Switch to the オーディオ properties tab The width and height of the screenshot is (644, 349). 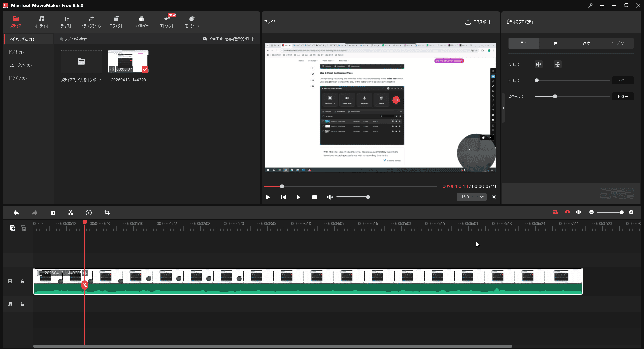[618, 43]
